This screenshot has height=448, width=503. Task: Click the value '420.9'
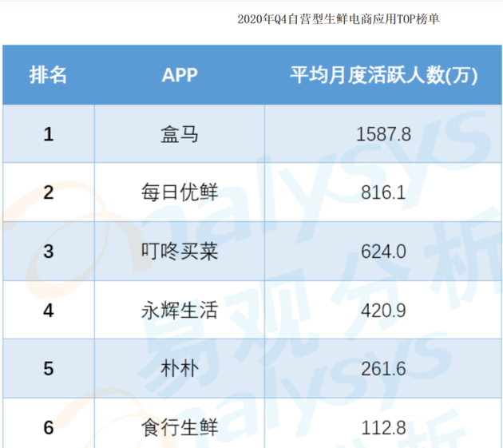pos(384,311)
